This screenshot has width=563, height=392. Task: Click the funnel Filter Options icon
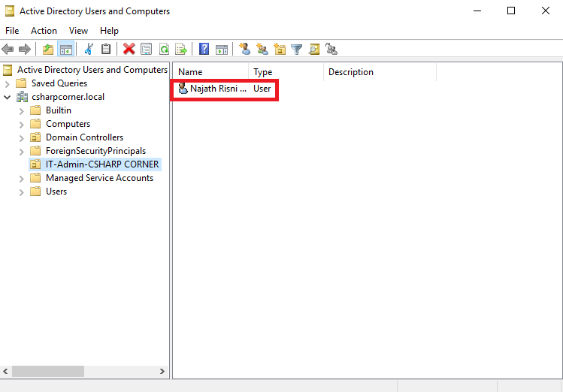(x=297, y=49)
